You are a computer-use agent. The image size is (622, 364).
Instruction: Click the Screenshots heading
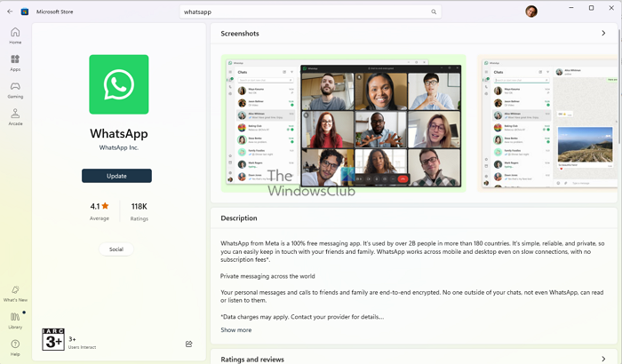(240, 34)
